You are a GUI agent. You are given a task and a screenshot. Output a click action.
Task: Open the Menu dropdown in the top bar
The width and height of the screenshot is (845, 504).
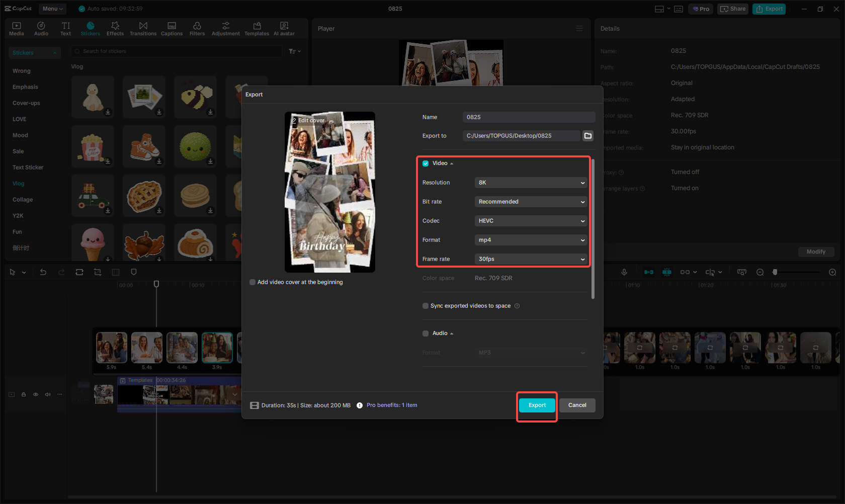52,9
